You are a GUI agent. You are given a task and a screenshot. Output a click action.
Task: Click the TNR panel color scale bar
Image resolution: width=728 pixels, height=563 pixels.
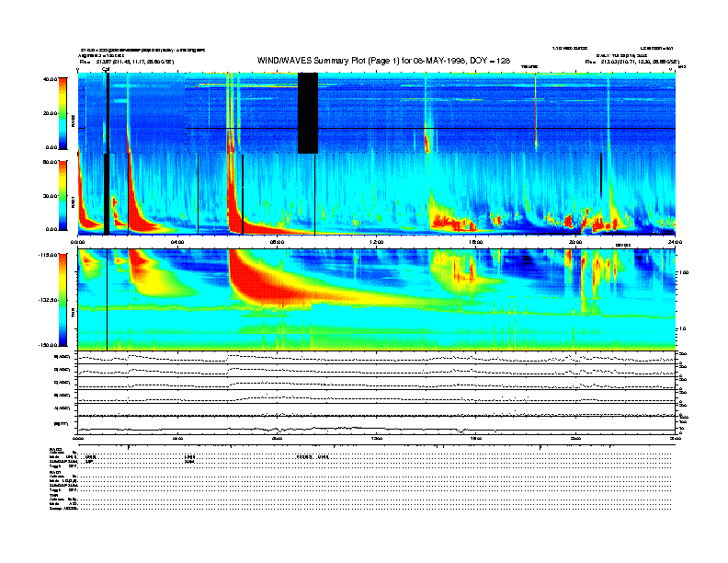coord(63,300)
